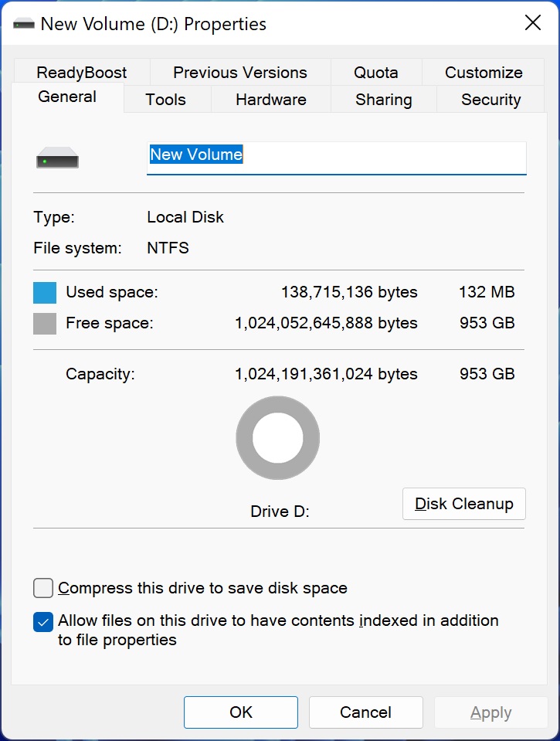Go to the Security tab
Screen dimensions: 560x741
click(x=491, y=99)
